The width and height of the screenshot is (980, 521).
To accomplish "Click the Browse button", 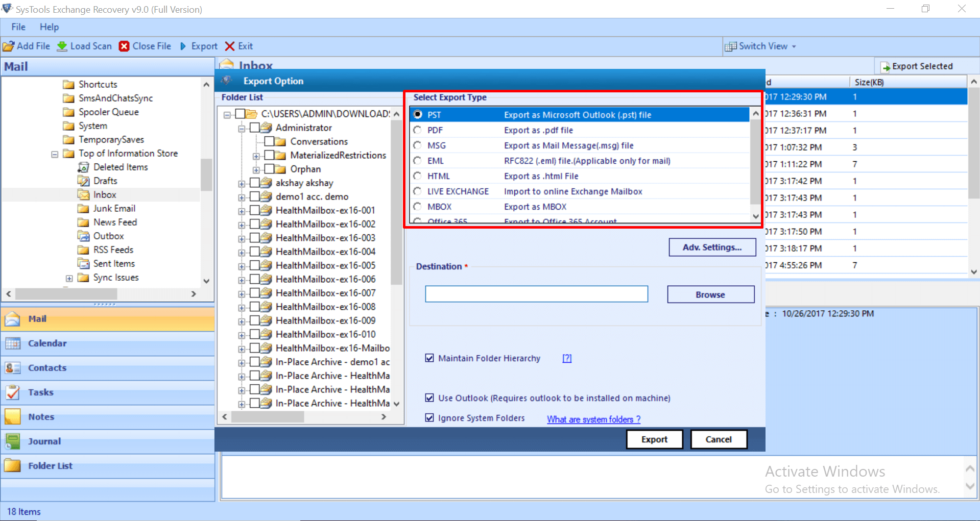I will (710, 294).
